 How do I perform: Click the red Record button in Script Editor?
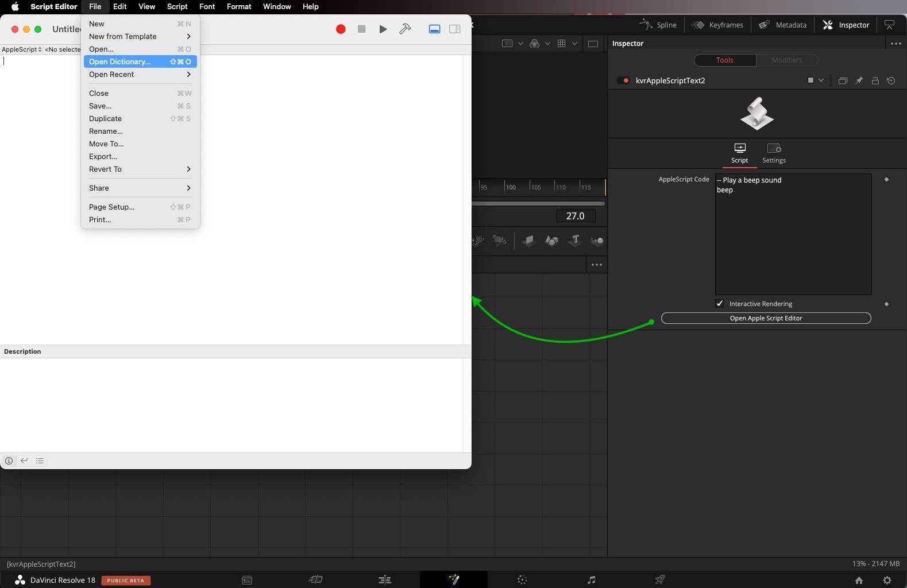(x=341, y=29)
